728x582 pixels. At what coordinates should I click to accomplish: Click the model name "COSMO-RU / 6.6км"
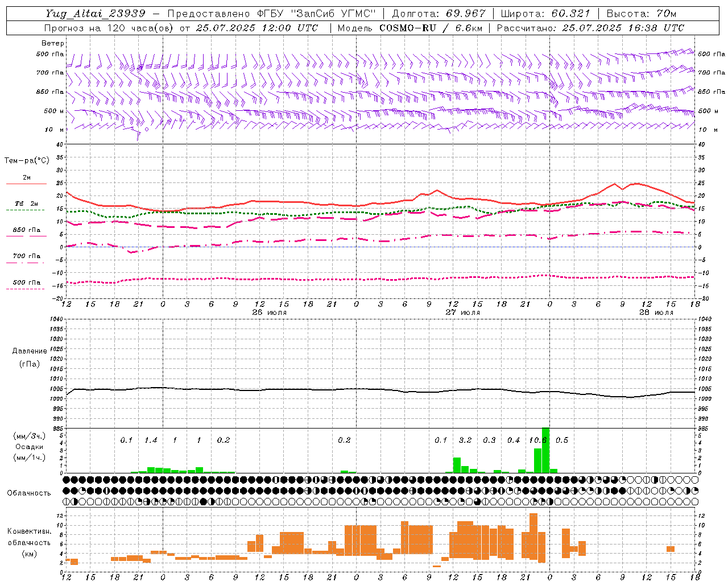pos(432,28)
